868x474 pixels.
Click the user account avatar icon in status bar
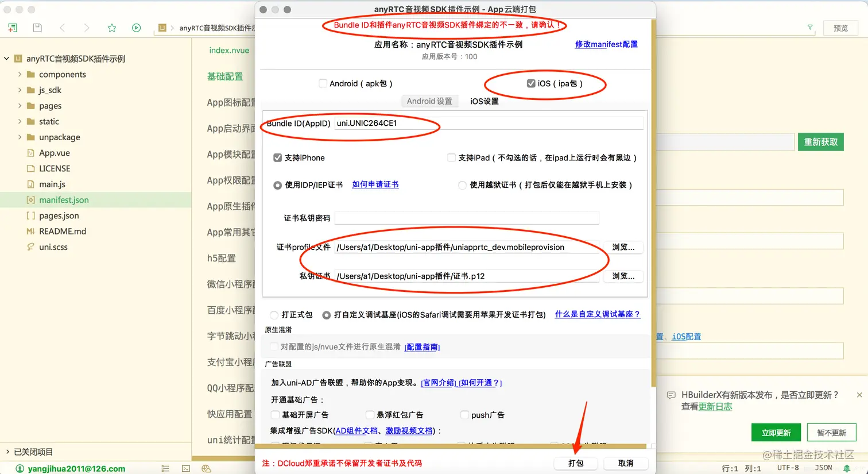(x=20, y=469)
